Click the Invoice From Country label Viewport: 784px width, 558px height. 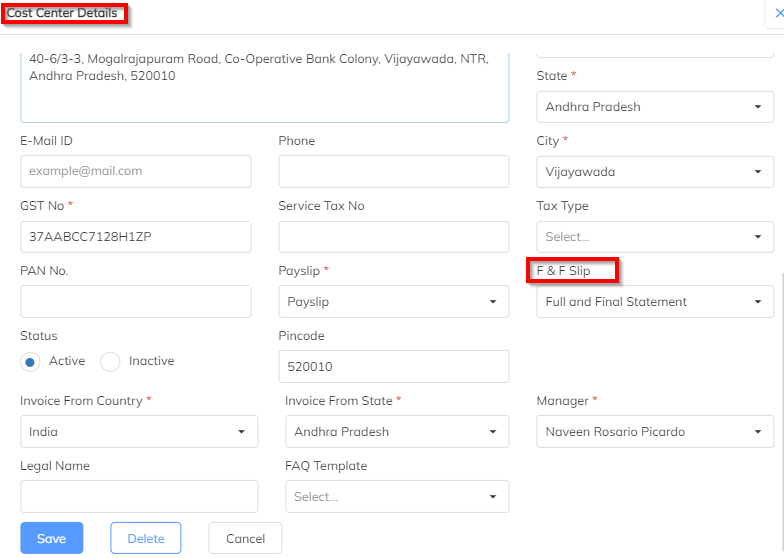click(x=81, y=400)
